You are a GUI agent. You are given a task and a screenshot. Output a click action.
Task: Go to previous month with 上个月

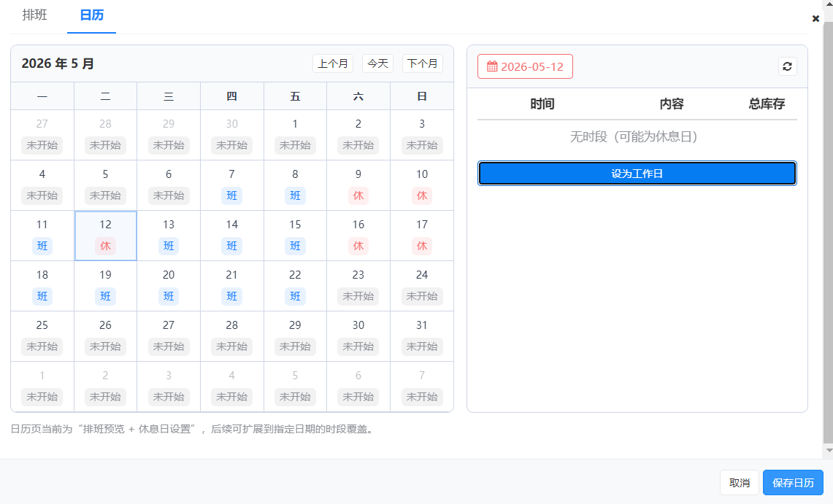tap(333, 63)
